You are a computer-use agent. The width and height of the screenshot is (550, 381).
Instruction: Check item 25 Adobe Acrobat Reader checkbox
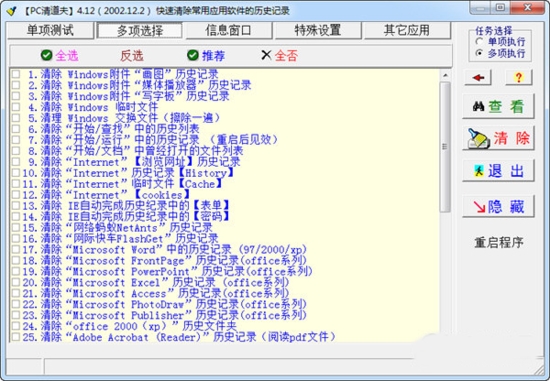tap(16, 337)
